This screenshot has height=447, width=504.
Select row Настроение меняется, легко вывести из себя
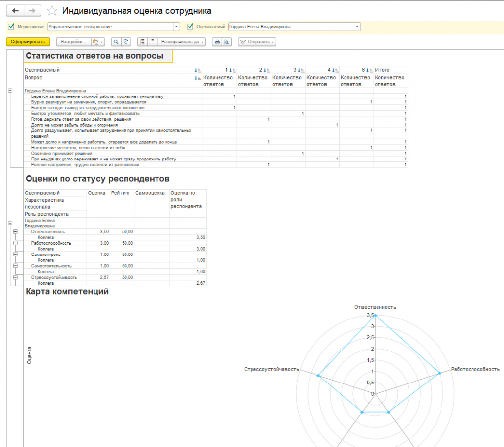[x=216, y=148]
